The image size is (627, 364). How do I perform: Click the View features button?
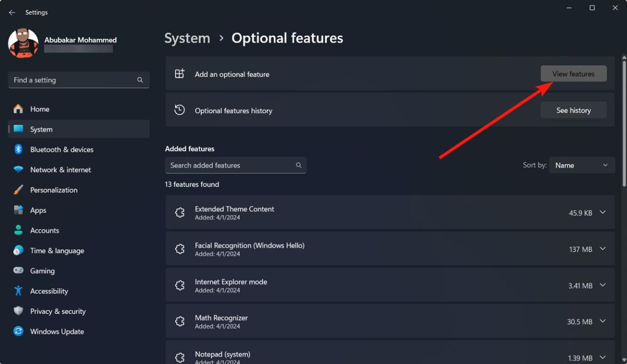click(x=573, y=74)
